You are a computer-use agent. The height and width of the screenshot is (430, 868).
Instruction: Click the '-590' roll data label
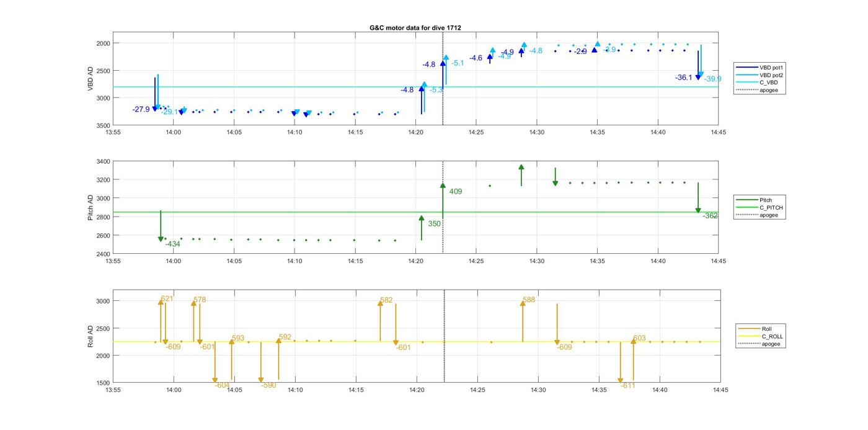point(269,385)
